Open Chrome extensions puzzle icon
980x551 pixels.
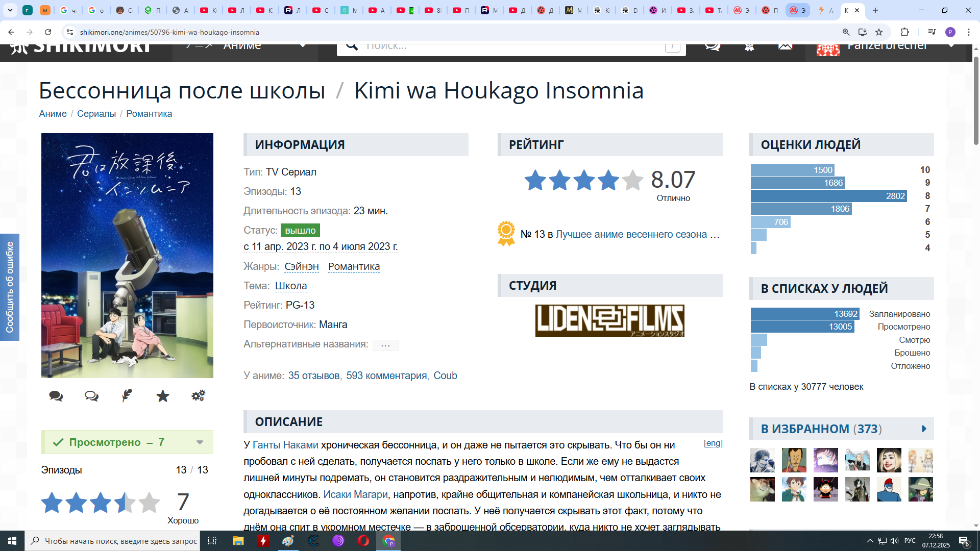click(x=904, y=32)
